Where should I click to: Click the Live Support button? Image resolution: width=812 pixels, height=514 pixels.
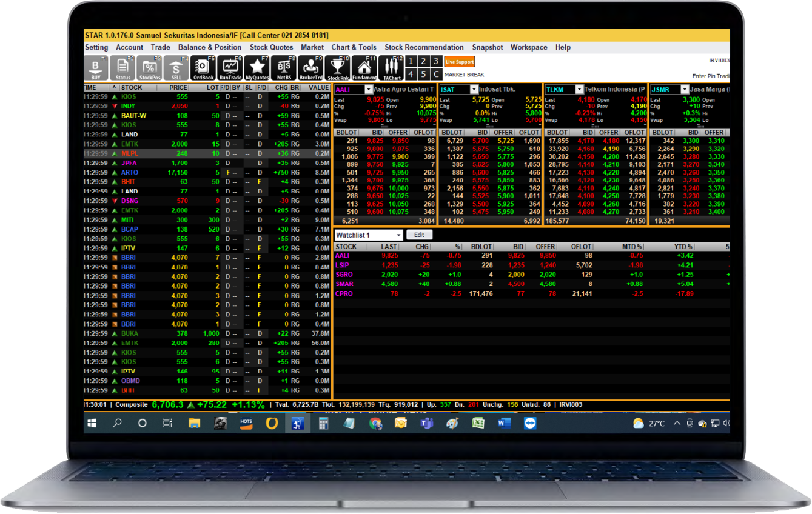pos(460,62)
